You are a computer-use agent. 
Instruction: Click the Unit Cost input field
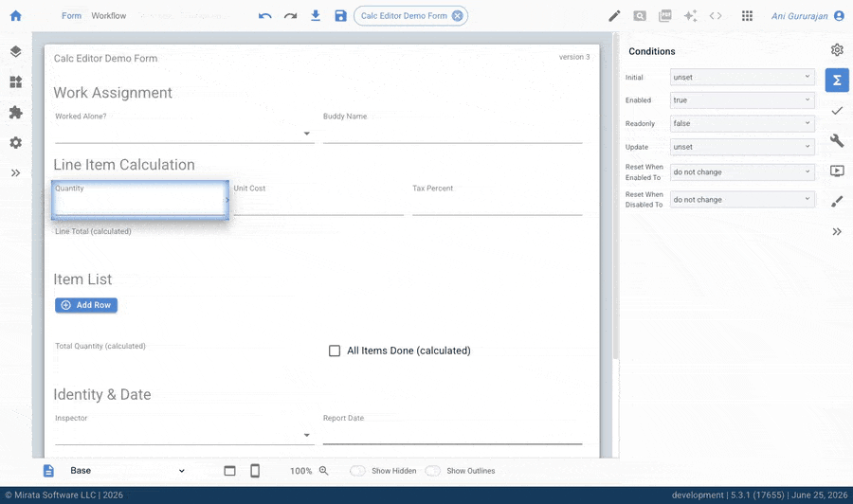pos(318,206)
